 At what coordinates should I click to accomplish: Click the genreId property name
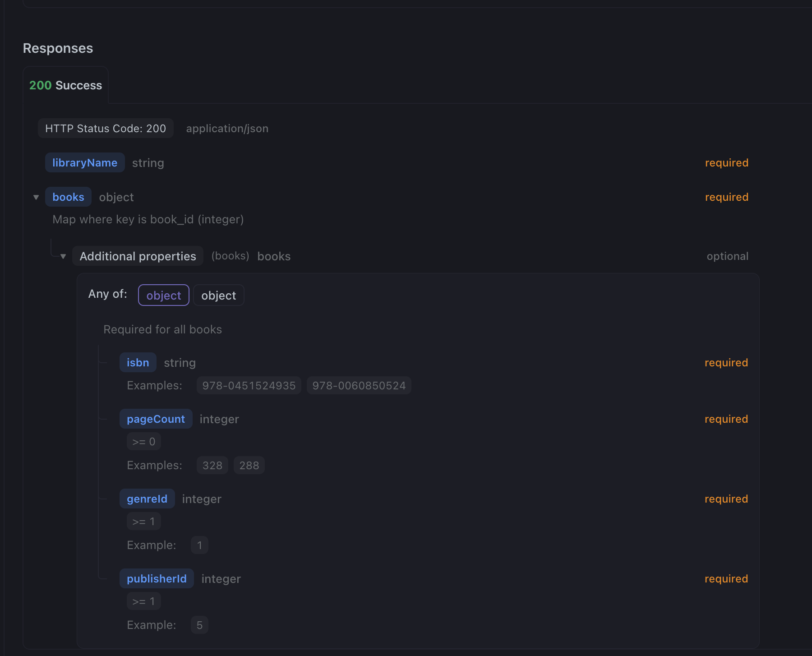(x=147, y=499)
